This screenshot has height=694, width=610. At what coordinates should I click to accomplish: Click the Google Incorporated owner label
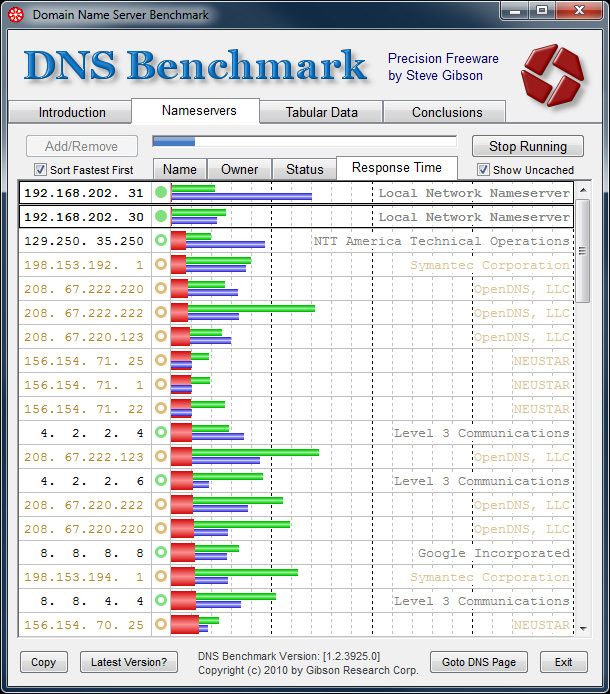pyautogui.click(x=494, y=553)
